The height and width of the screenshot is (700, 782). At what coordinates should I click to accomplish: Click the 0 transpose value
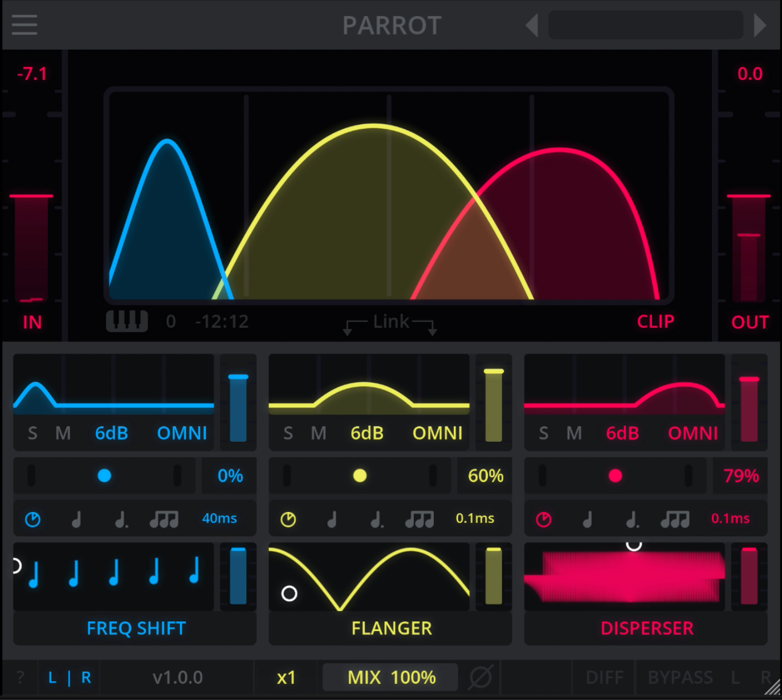click(171, 321)
